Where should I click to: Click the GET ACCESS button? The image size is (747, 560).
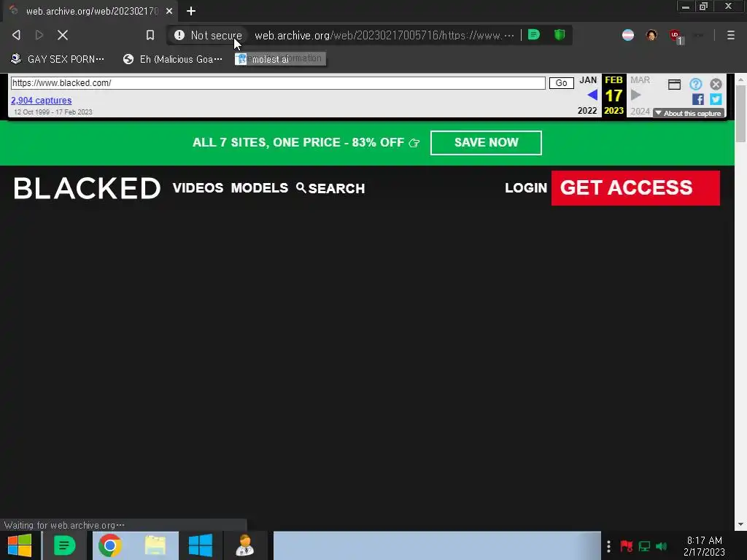point(635,187)
